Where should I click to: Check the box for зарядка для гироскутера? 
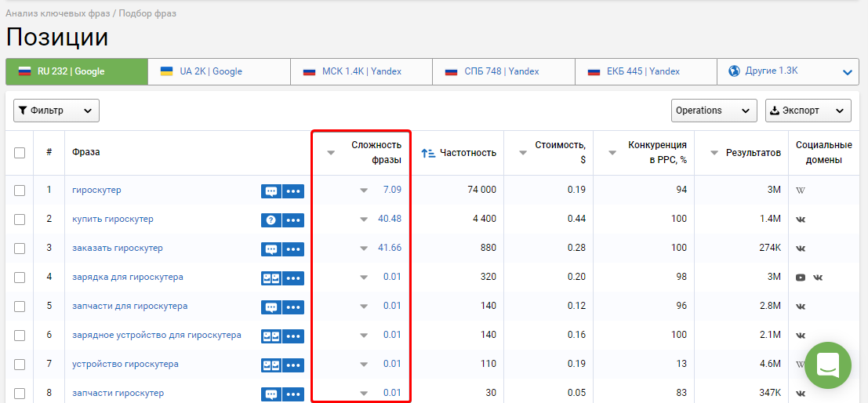pos(20,278)
